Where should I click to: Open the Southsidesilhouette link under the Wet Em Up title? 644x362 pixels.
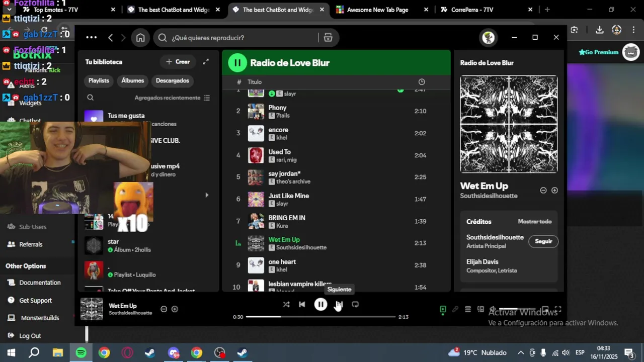[x=489, y=196]
